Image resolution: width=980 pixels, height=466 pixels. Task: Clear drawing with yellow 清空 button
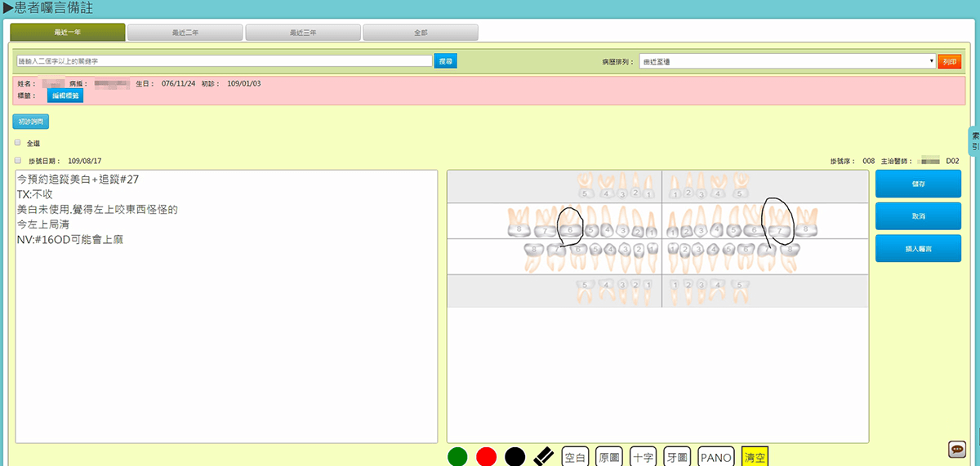(755, 458)
